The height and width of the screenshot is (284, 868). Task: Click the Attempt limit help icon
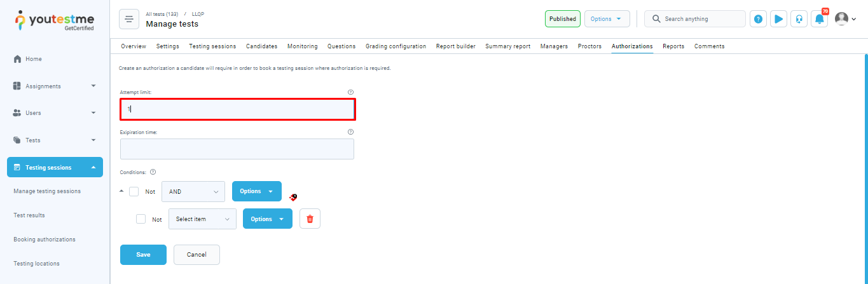350,92
